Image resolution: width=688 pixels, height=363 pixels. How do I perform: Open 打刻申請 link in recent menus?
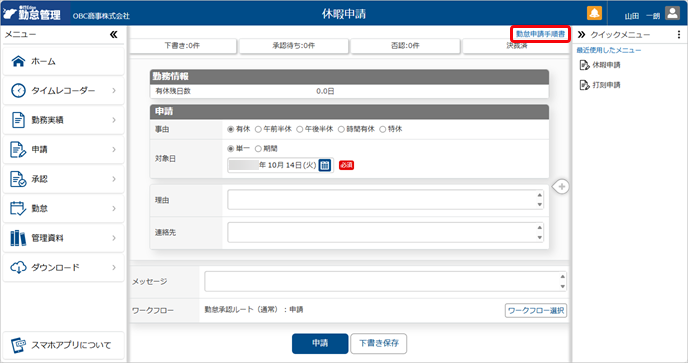coord(606,85)
